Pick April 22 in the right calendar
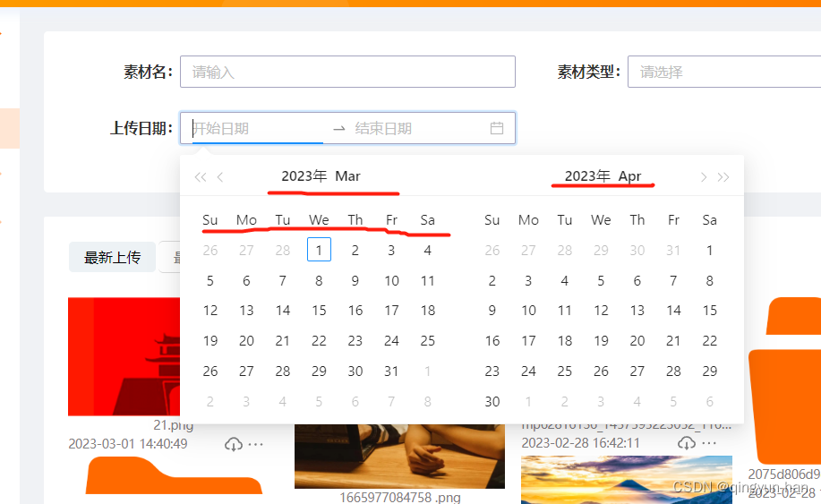821x504 pixels. [x=709, y=341]
